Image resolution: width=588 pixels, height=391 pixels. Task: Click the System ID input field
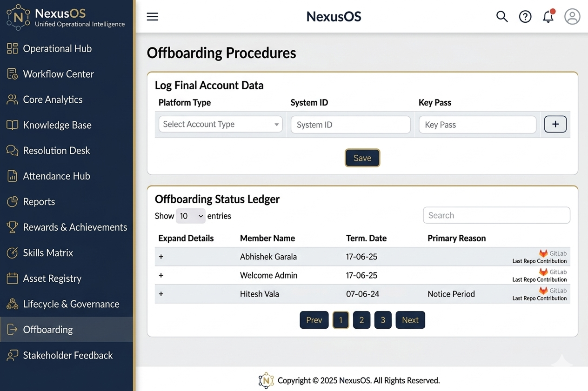click(x=350, y=125)
